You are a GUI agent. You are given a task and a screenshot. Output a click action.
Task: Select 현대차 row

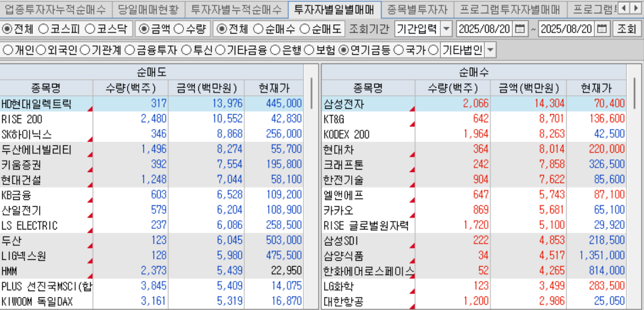pyautogui.click(x=474, y=150)
